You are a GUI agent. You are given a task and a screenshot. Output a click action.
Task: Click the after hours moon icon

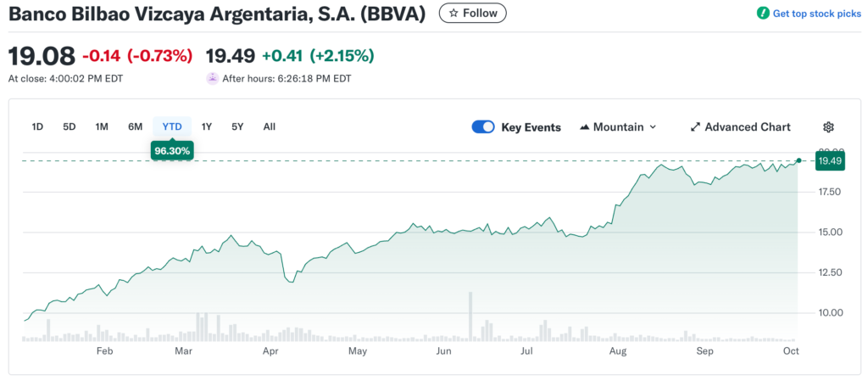212,78
